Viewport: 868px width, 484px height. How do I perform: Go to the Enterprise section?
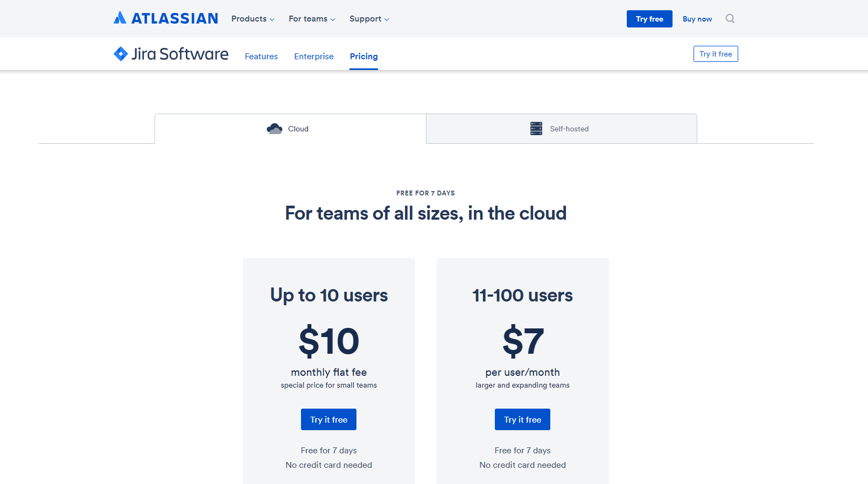coord(314,57)
